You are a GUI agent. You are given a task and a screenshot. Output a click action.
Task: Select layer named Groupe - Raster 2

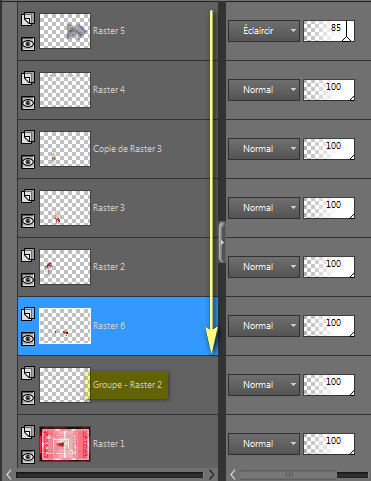click(x=127, y=385)
